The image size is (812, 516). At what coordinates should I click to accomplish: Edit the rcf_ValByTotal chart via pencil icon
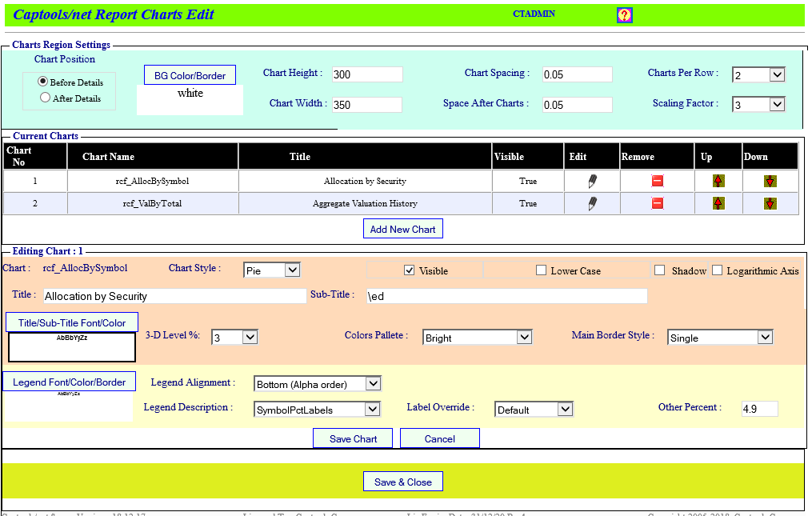[591, 203]
